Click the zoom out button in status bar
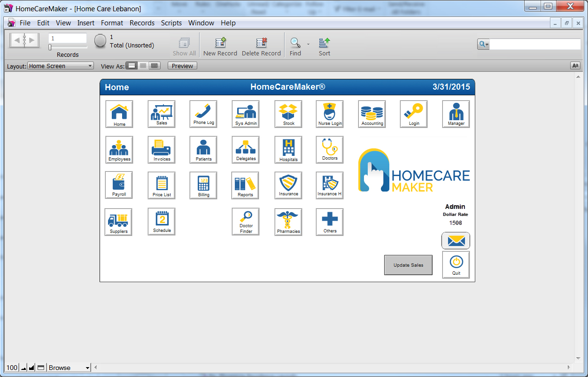The image size is (588, 377). (23, 368)
